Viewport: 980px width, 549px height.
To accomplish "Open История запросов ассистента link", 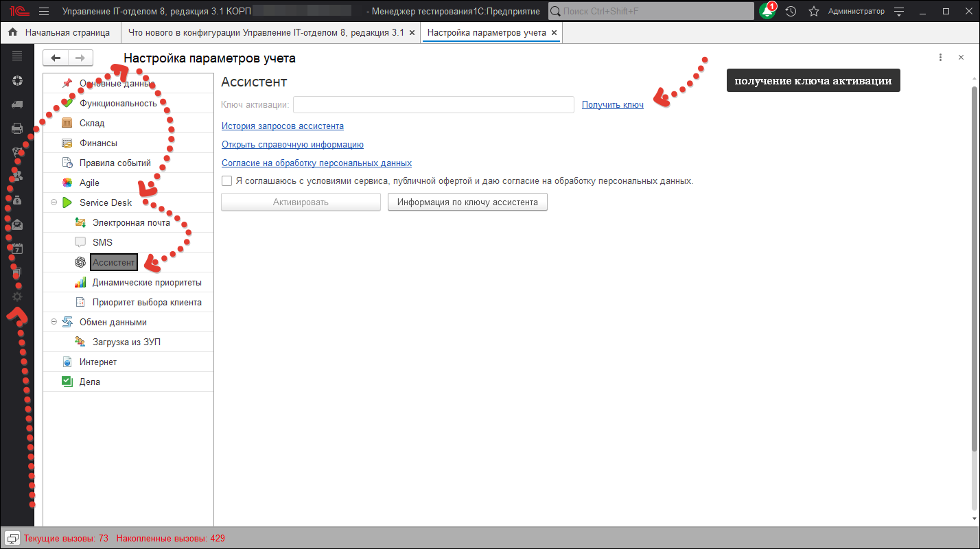I will [x=282, y=126].
